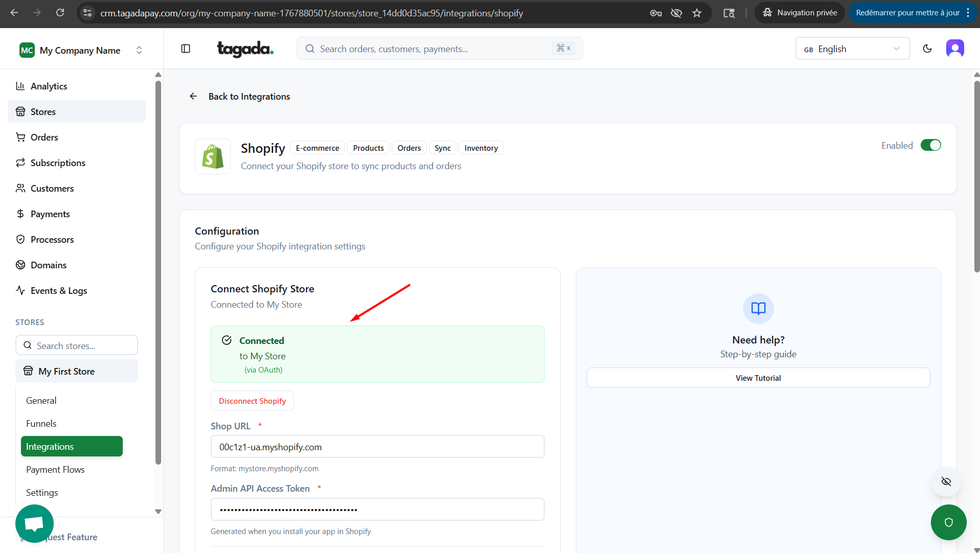The height and width of the screenshot is (553, 980).
Task: Click the green shield floating button
Action: click(x=948, y=522)
